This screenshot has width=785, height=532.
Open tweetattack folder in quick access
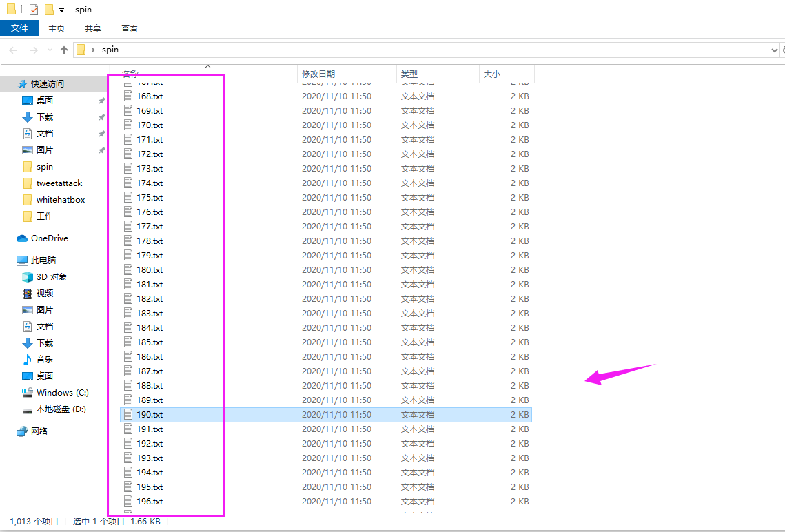coord(59,183)
